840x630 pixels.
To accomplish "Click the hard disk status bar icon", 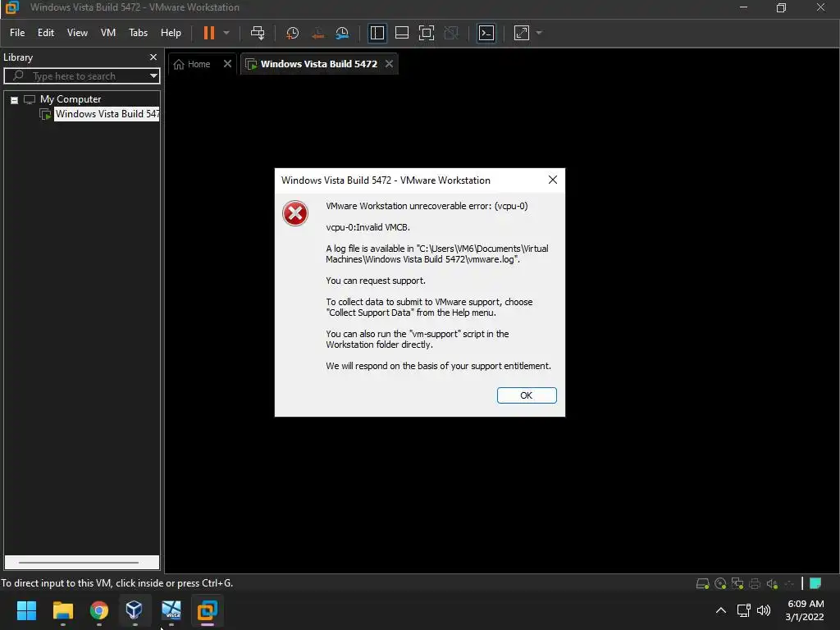I will point(702,583).
